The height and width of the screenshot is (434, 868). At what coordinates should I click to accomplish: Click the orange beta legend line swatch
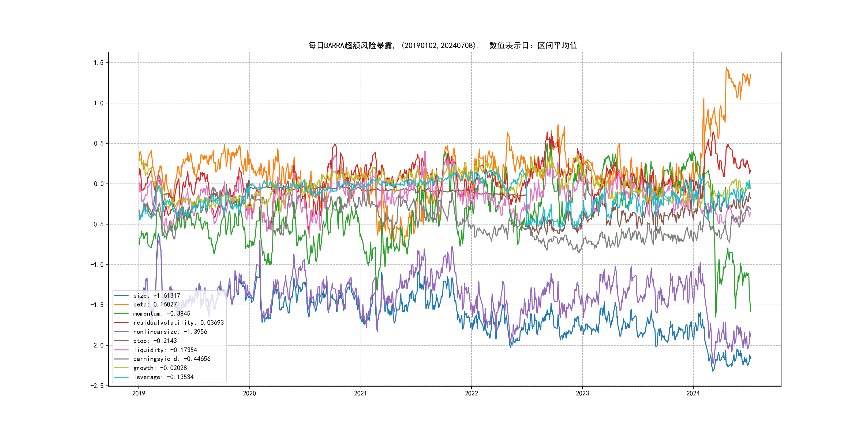click(121, 305)
